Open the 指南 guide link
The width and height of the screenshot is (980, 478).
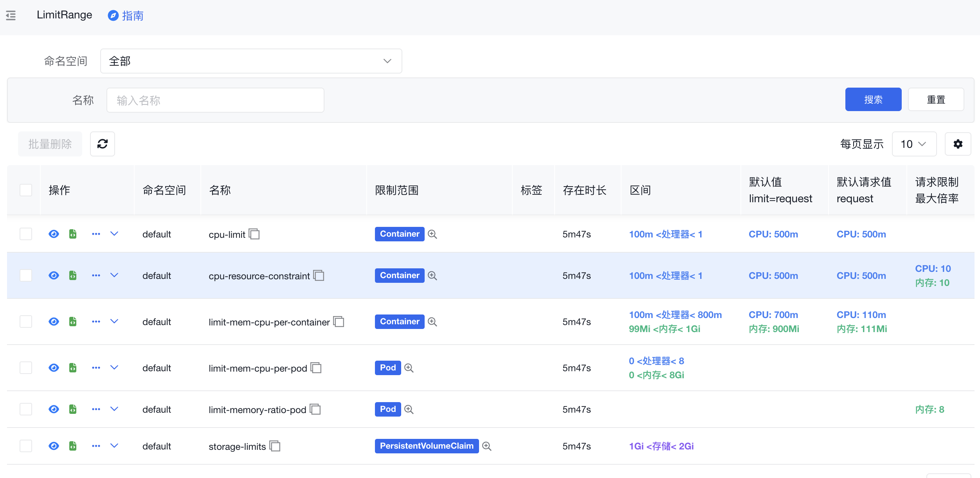point(126,16)
